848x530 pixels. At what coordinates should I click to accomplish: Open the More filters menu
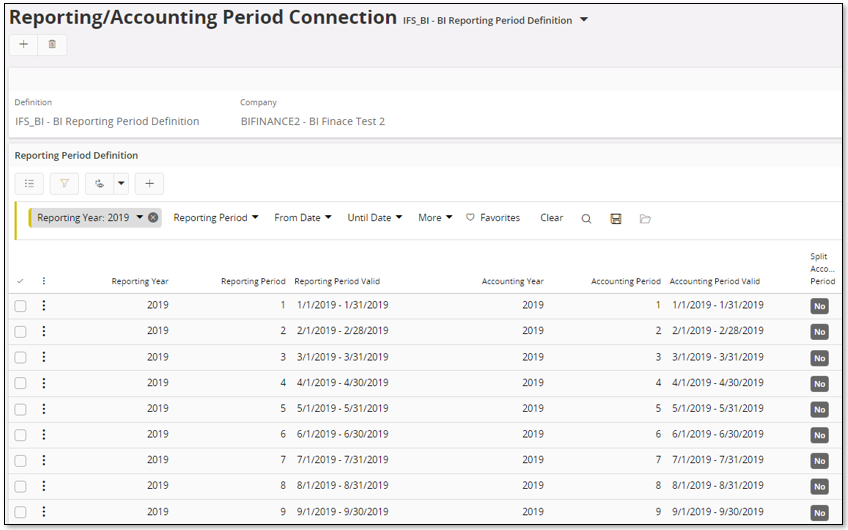click(435, 218)
